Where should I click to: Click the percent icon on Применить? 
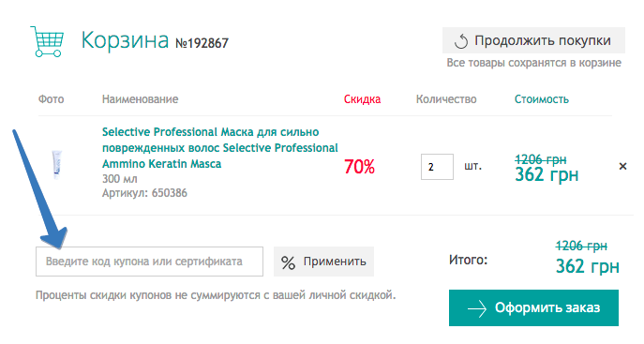pyautogui.click(x=288, y=262)
